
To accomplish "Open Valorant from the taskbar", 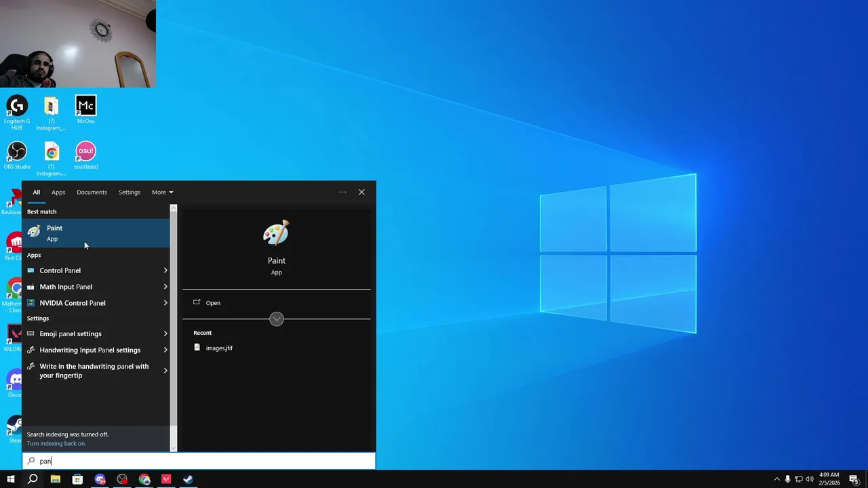I will (x=166, y=479).
